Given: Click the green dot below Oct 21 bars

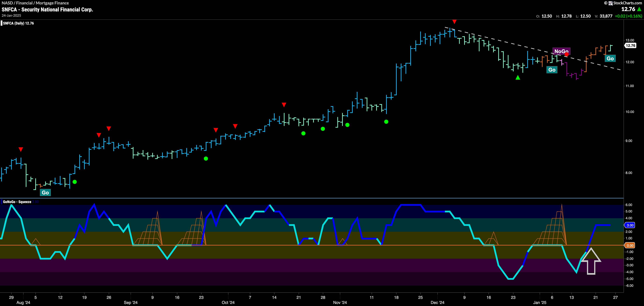Looking at the screenshot, I should click(x=303, y=133).
